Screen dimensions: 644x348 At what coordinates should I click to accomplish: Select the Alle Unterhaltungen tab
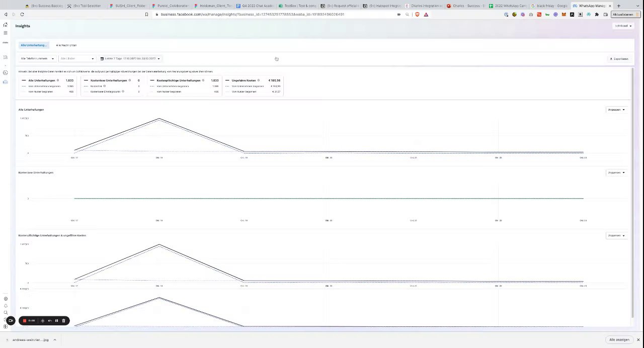pyautogui.click(x=34, y=45)
